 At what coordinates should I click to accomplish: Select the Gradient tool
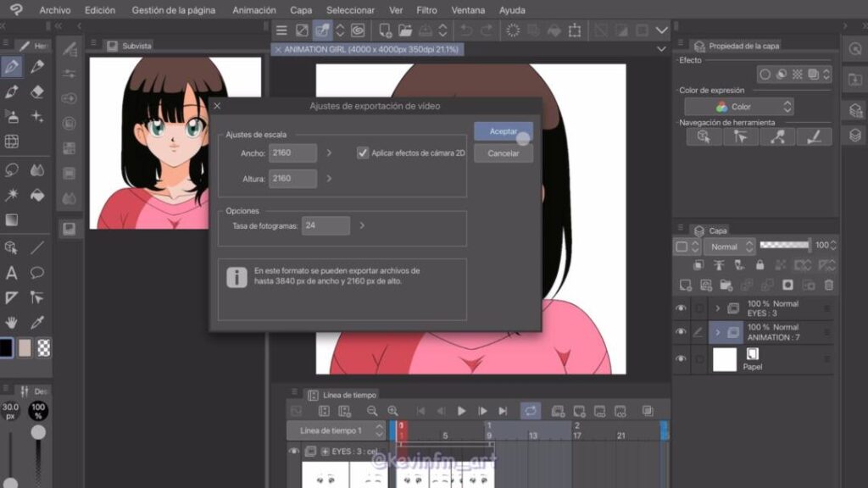(12, 219)
